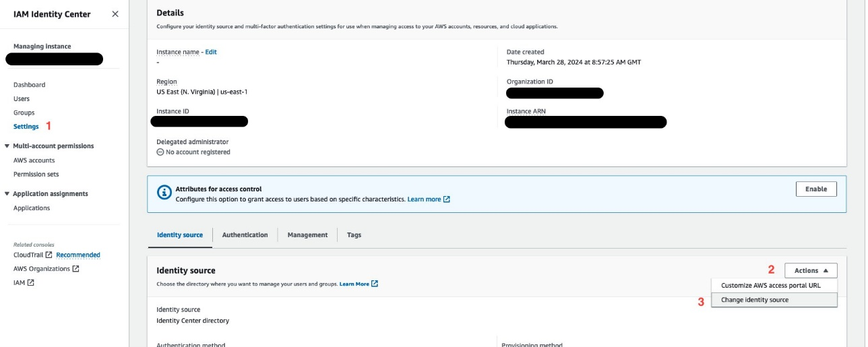Click Learn more external icon in Attributes banner

point(447,199)
